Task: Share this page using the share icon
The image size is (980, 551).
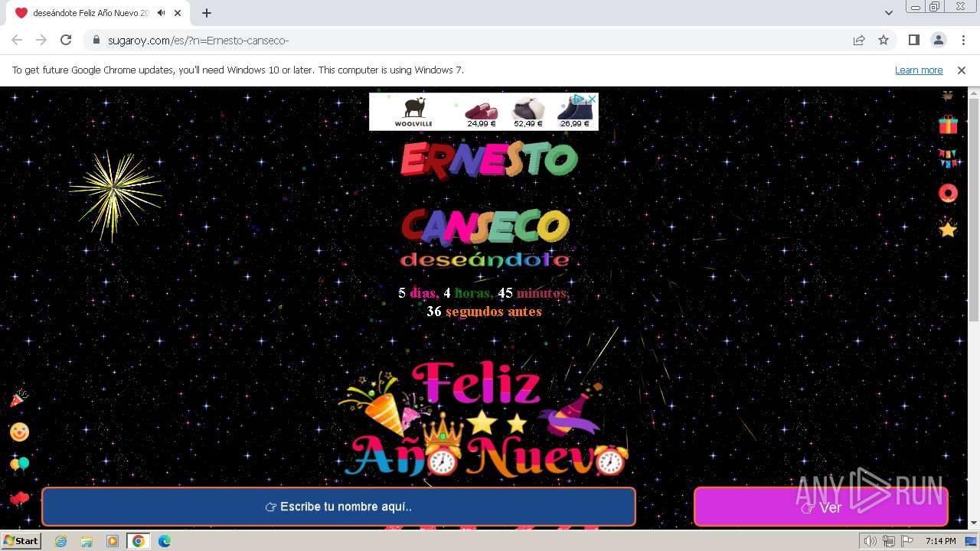Action: click(859, 40)
